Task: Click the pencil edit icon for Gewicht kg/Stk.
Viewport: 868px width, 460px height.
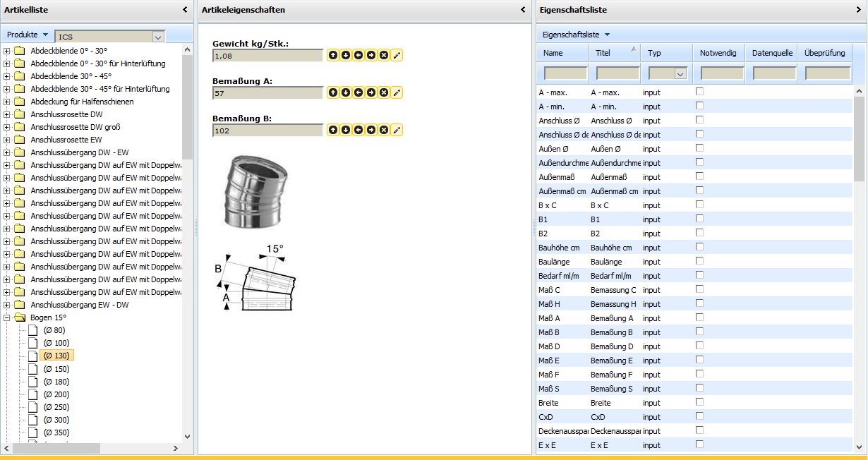Action: point(397,55)
